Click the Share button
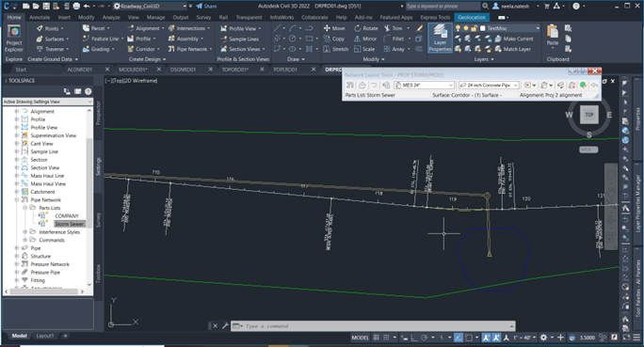This screenshot has height=347, width=644. click(x=206, y=7)
